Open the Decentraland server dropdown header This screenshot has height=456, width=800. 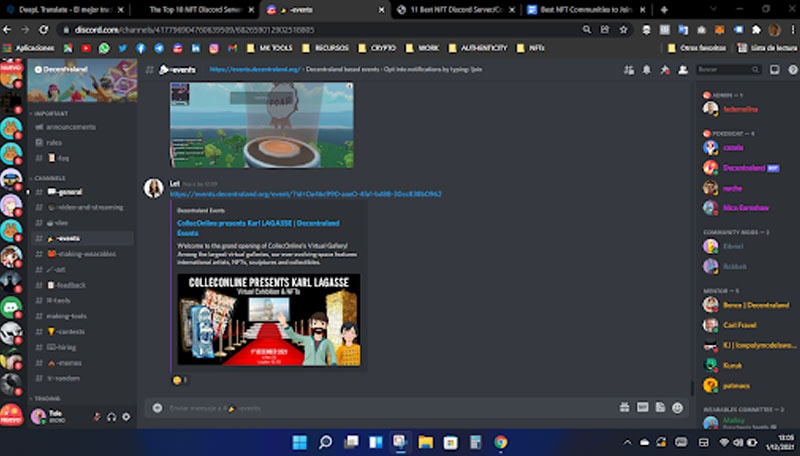pyautogui.click(x=82, y=69)
